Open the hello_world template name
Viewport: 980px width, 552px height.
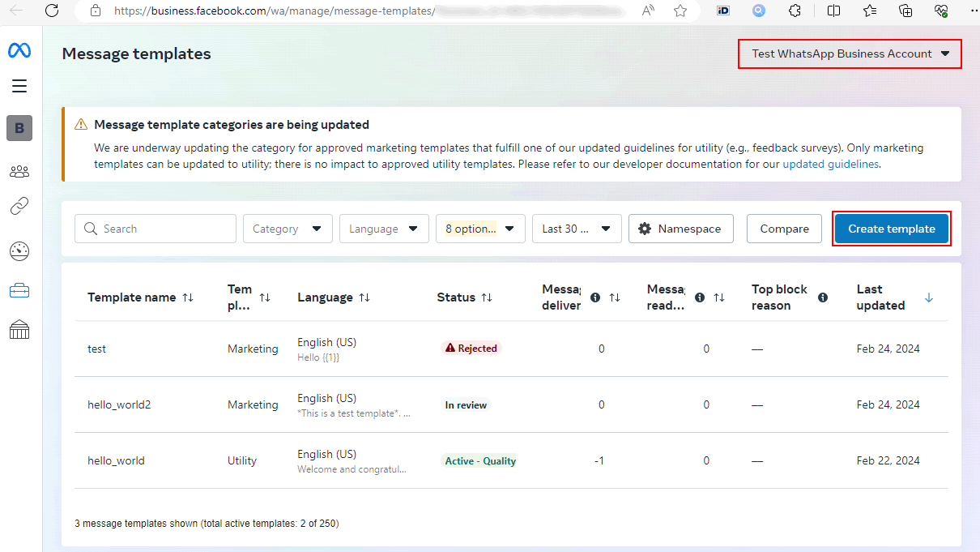[x=116, y=460]
